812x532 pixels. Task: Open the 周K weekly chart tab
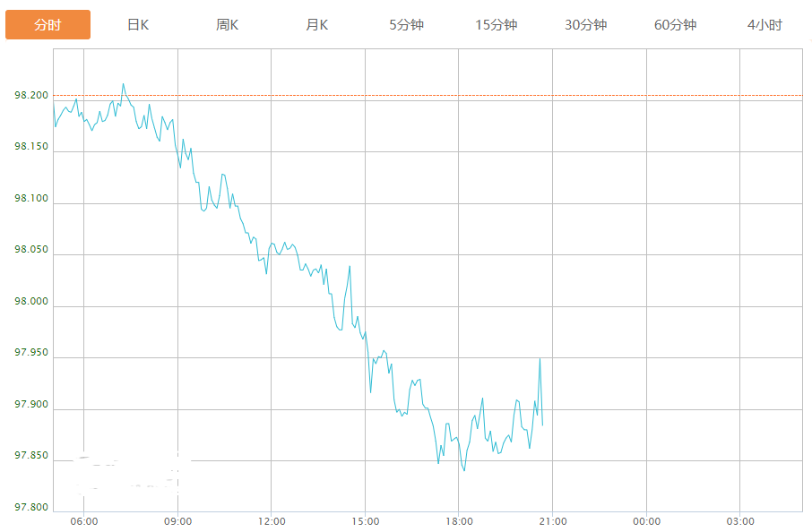pos(228,25)
